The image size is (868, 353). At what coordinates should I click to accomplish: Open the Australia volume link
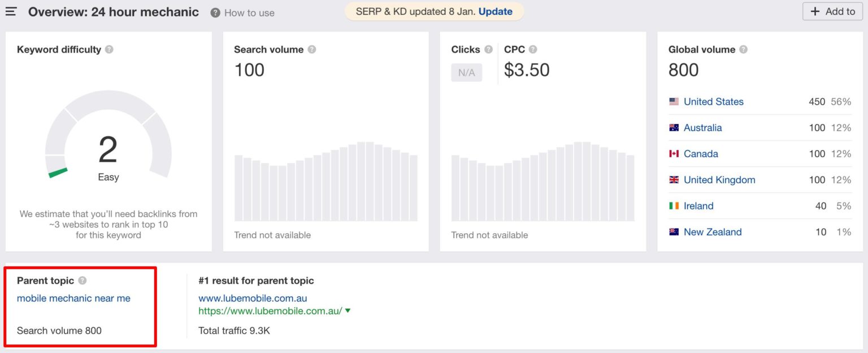pos(702,128)
